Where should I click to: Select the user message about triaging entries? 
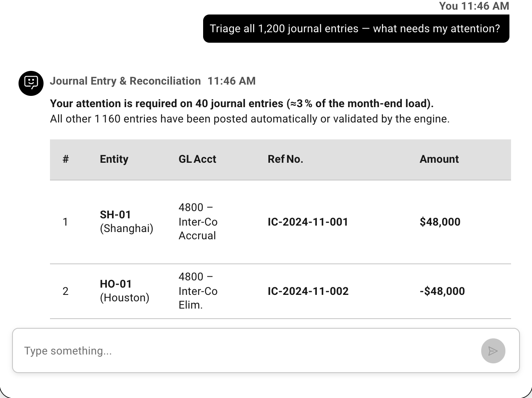point(356,29)
